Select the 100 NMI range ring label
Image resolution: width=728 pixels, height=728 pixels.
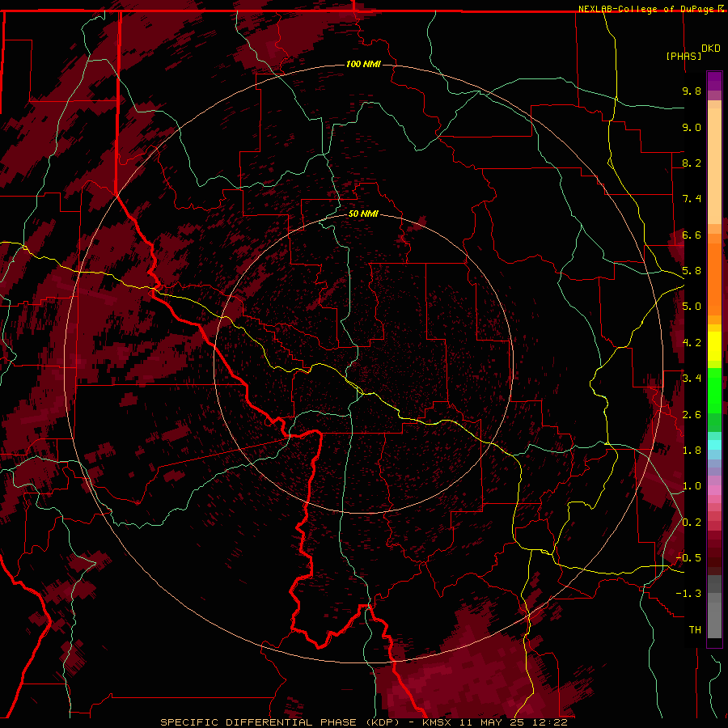tap(363, 64)
